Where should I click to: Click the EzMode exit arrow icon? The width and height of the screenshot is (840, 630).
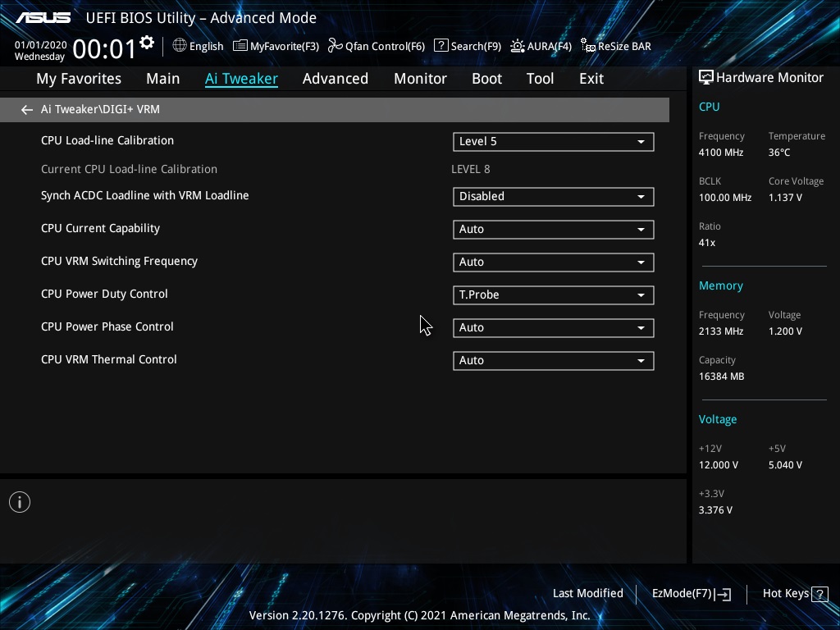(723, 594)
